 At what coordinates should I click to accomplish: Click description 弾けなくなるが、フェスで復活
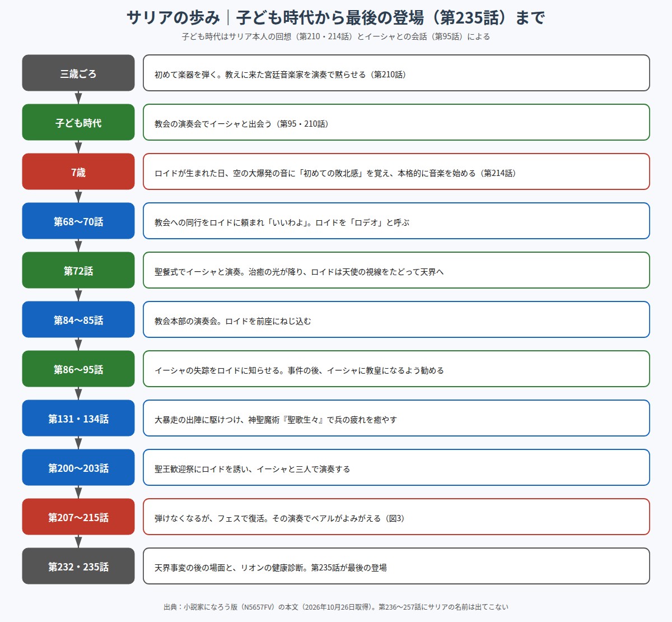(x=396, y=517)
